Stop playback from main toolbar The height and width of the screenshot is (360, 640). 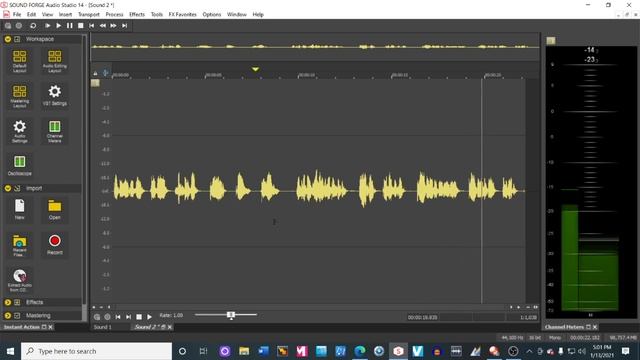(x=81, y=25)
